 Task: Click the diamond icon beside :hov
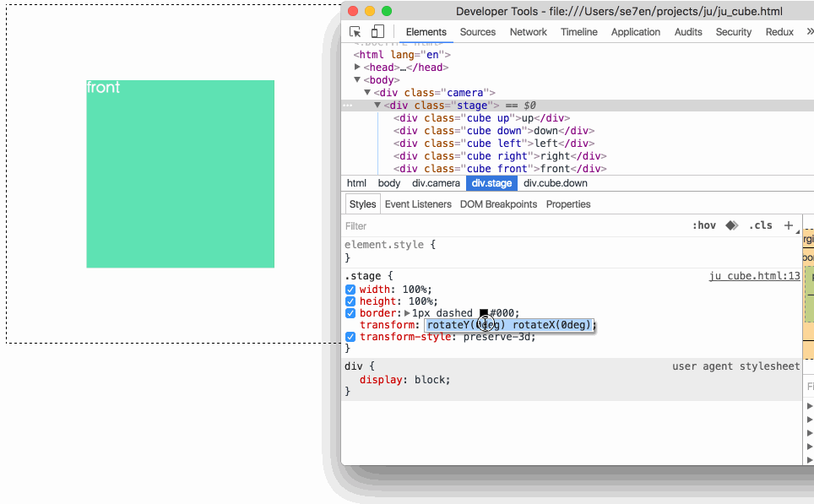tap(731, 225)
